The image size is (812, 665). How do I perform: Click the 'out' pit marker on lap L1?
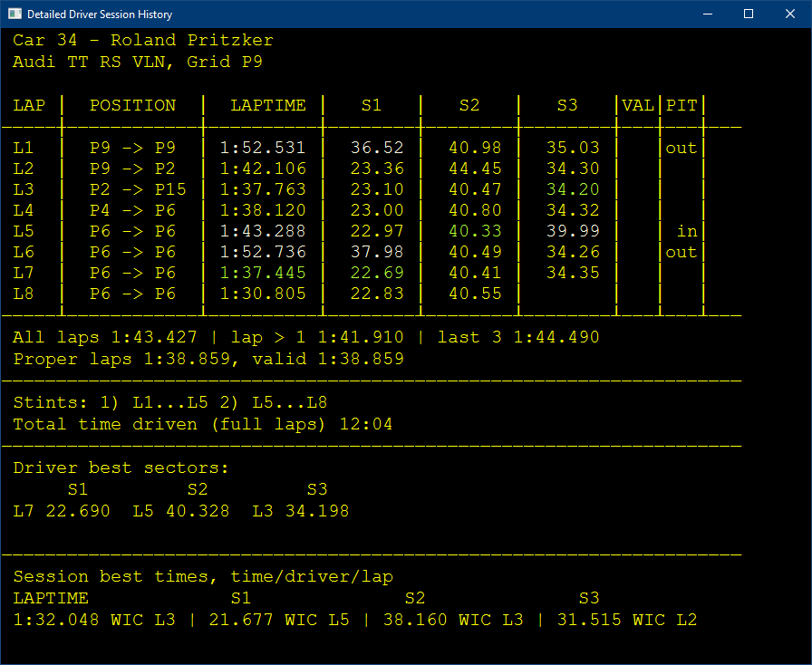point(681,148)
